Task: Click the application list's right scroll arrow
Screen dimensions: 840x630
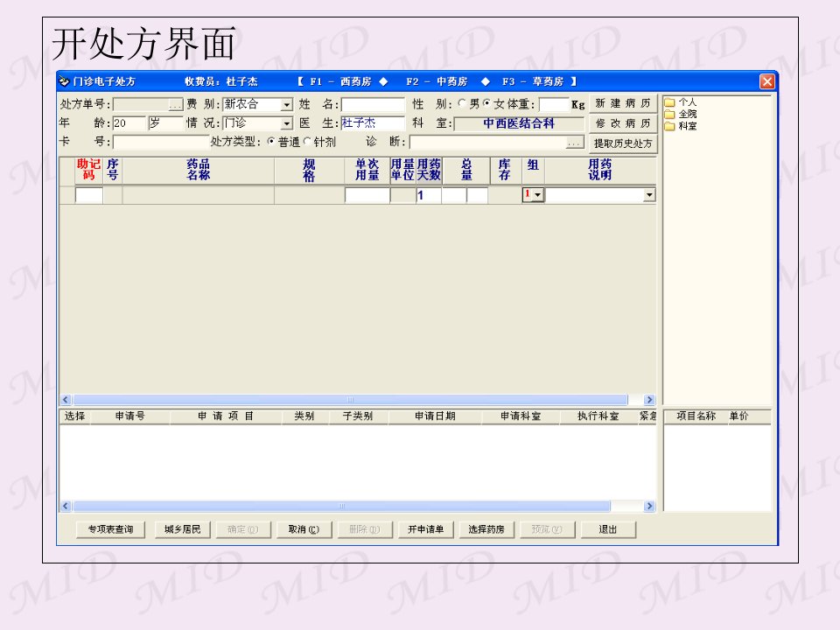Action: pos(650,507)
